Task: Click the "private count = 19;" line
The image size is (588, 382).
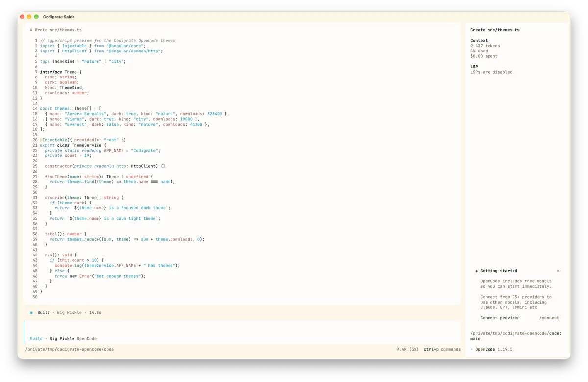Action: [x=68, y=155]
